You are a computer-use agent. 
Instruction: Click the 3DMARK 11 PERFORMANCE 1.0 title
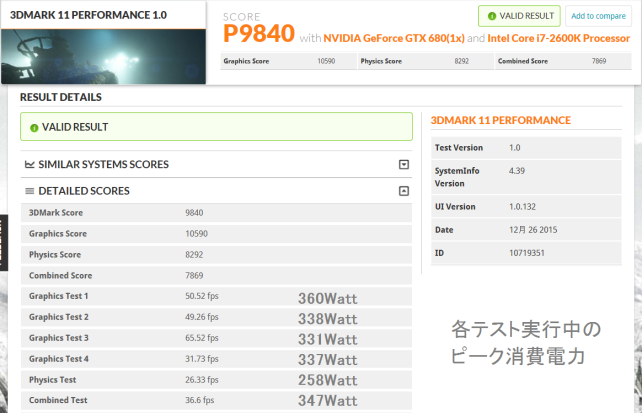point(88,15)
